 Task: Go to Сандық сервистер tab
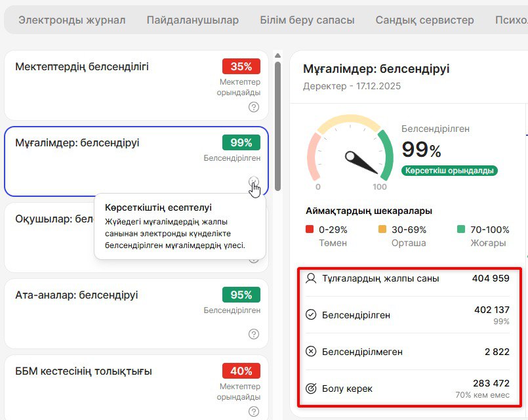[x=424, y=20]
